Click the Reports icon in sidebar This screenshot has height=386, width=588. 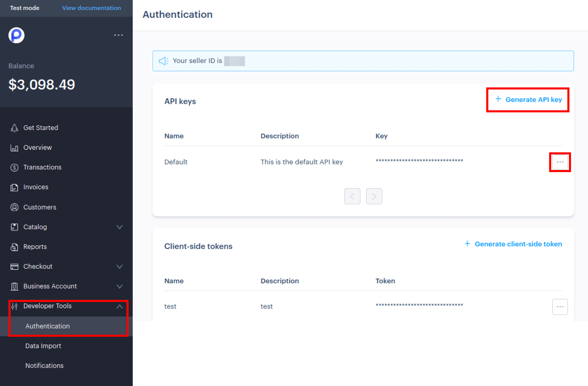[x=14, y=247]
